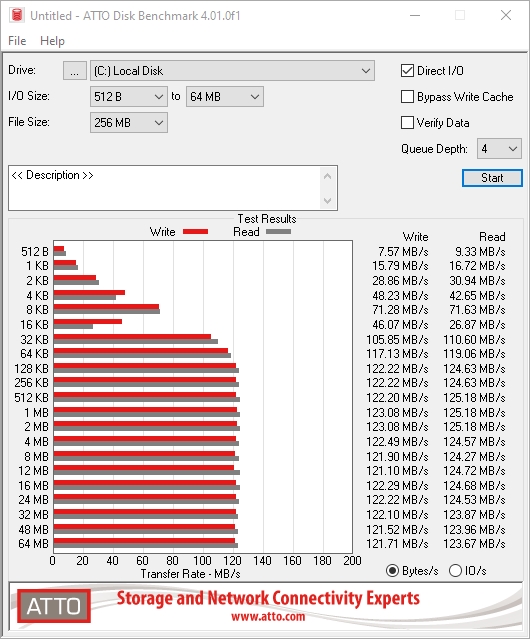Open the File Size 256 MB dropdown
This screenshot has height=639, width=530.
coord(129,123)
